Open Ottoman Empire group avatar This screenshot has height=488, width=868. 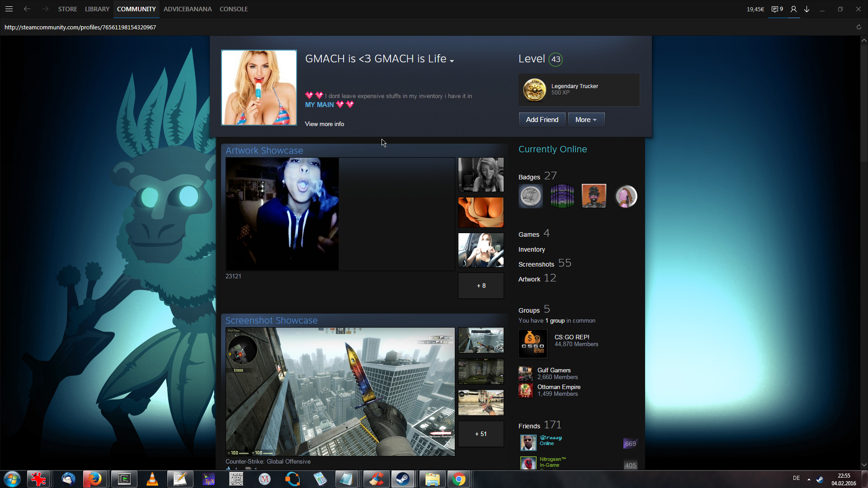click(526, 390)
